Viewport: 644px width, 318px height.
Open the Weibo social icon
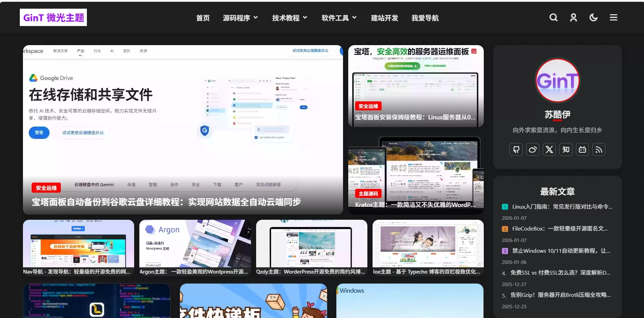pyautogui.click(x=533, y=150)
